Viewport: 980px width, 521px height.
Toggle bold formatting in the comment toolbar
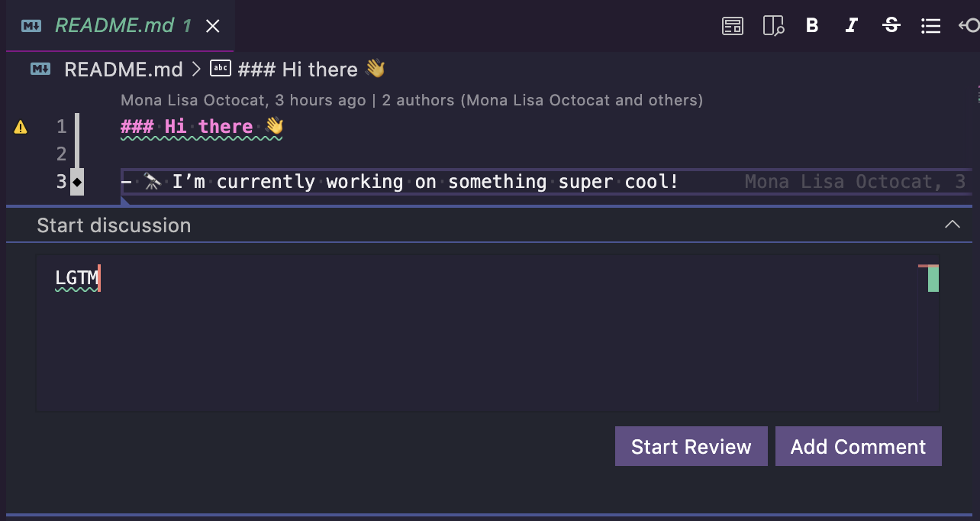tap(812, 25)
